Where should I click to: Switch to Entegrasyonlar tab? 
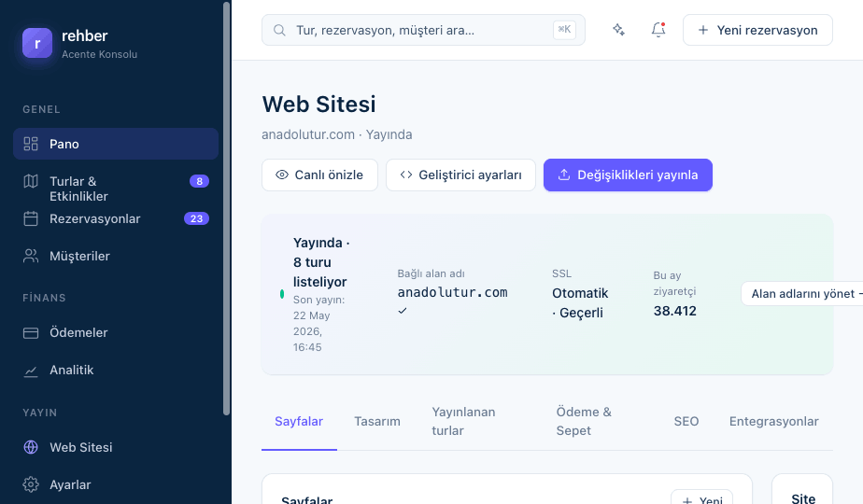(774, 422)
